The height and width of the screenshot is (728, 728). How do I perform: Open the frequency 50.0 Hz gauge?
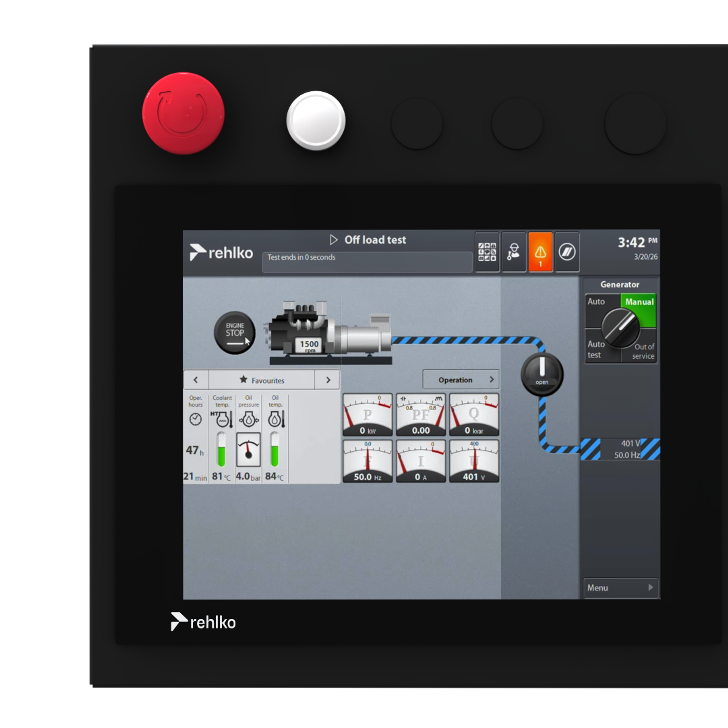pyautogui.click(x=368, y=461)
